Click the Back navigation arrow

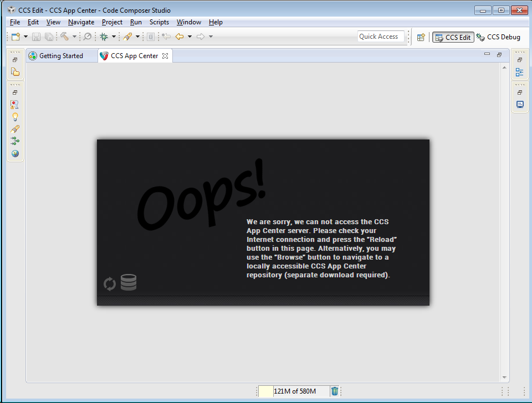180,37
